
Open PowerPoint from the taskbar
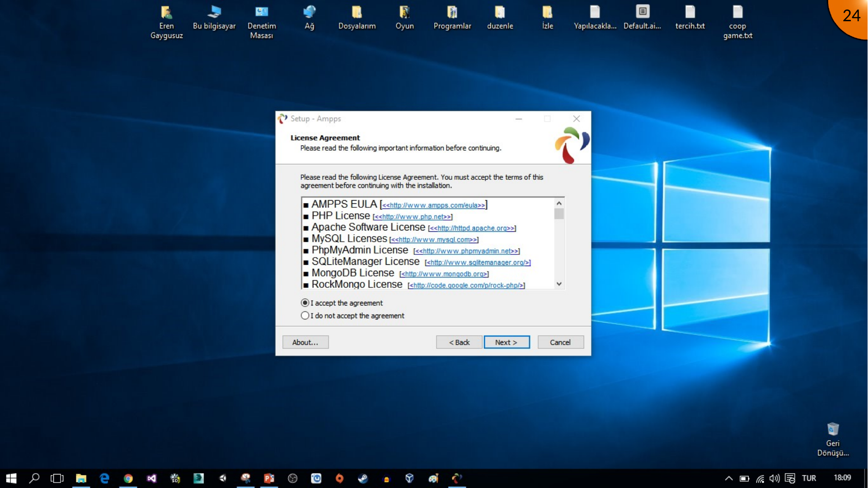click(269, 478)
